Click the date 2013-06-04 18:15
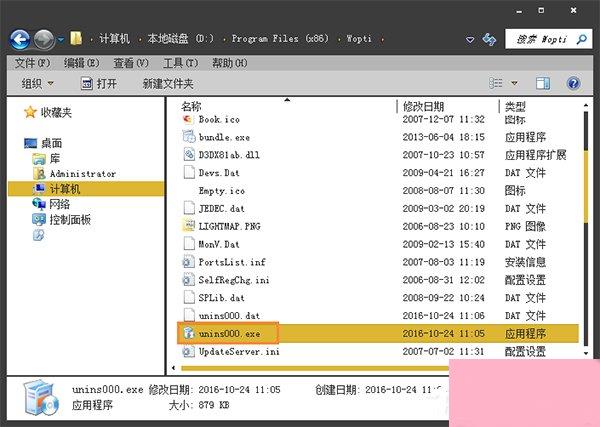Viewport: 600px width, 427px height. [443, 137]
